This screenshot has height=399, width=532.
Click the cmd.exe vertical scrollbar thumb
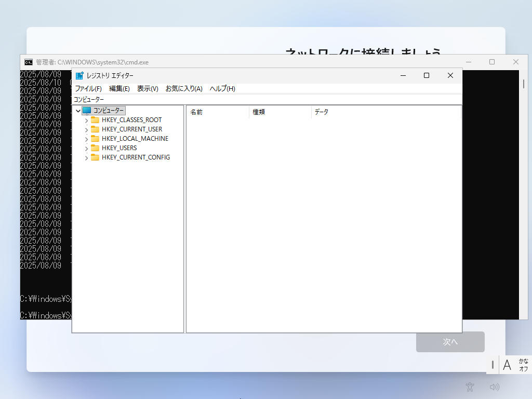[x=524, y=84]
